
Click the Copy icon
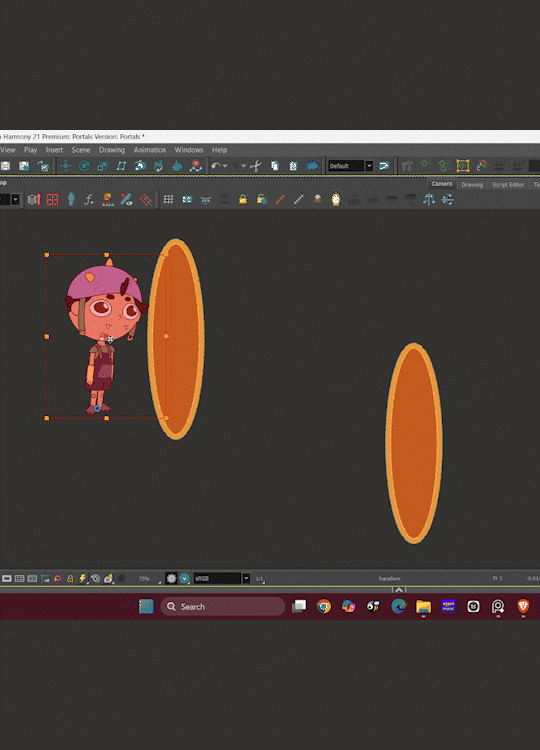click(275, 166)
